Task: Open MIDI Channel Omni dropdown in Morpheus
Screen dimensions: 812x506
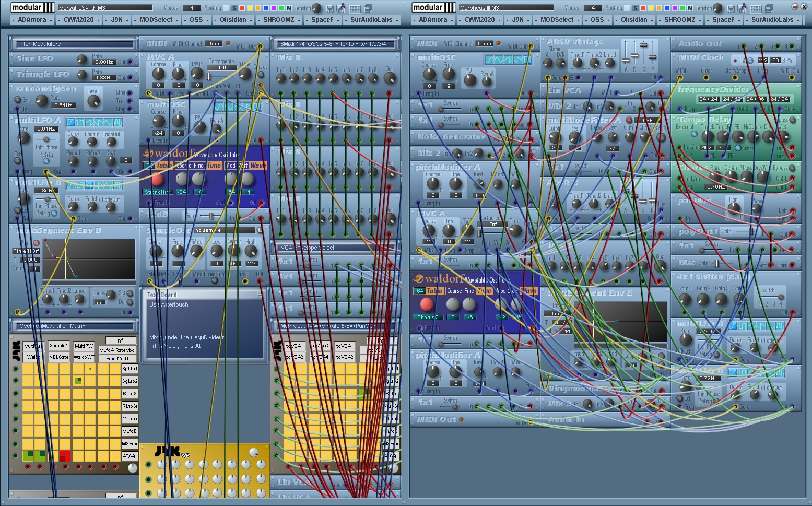Action: pyautogui.click(x=485, y=44)
